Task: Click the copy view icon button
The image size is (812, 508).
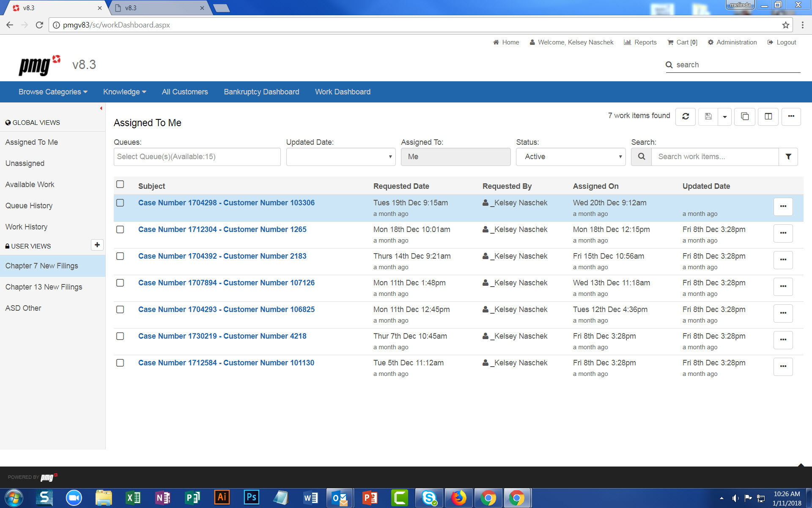Action: point(745,116)
